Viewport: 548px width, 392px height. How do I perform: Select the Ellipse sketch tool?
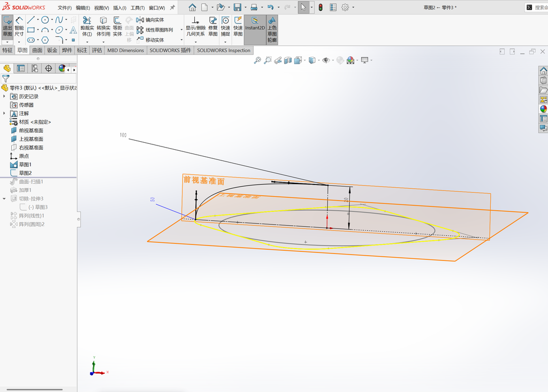coord(59,30)
